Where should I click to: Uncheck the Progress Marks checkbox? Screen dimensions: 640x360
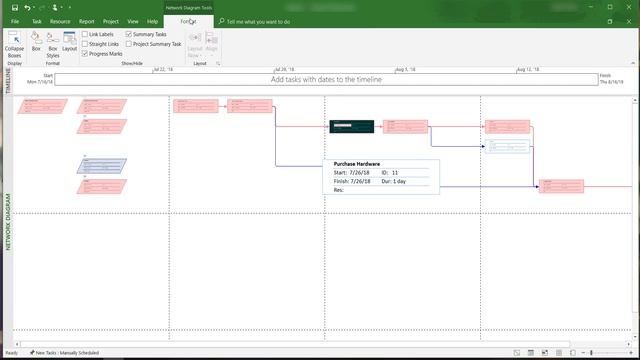click(85, 53)
